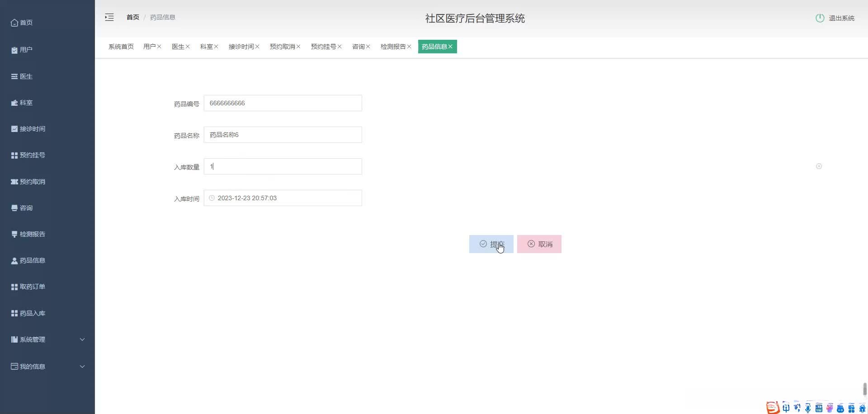The width and height of the screenshot is (868, 414).
Task: Switch to the 系统首页 tab
Action: point(121,46)
